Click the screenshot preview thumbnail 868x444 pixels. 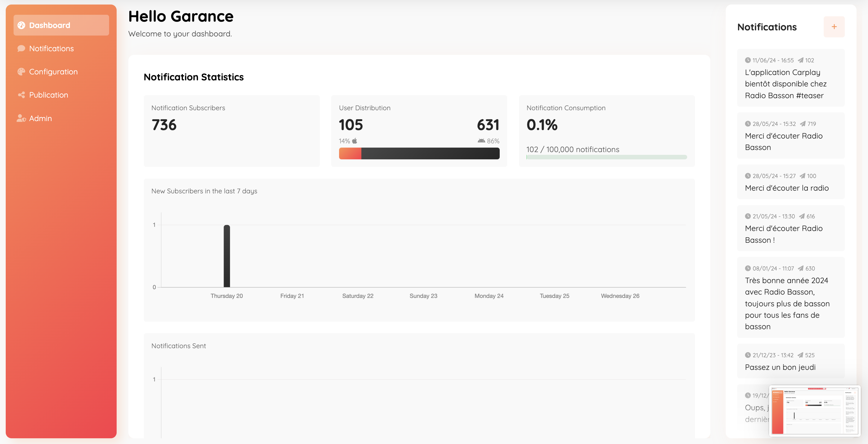814,411
